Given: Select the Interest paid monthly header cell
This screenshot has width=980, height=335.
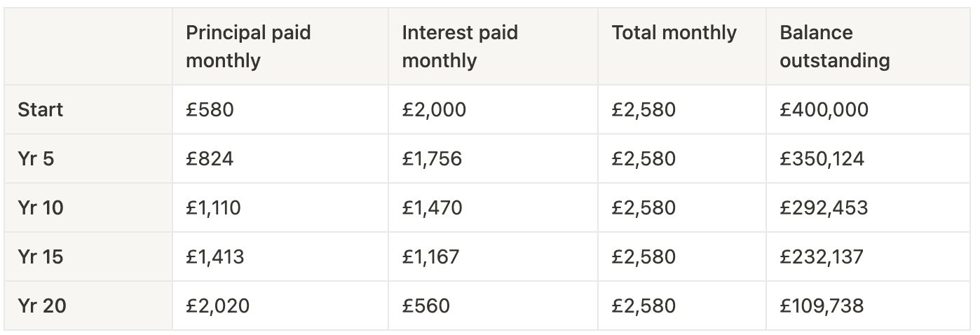Looking at the screenshot, I should (493, 46).
